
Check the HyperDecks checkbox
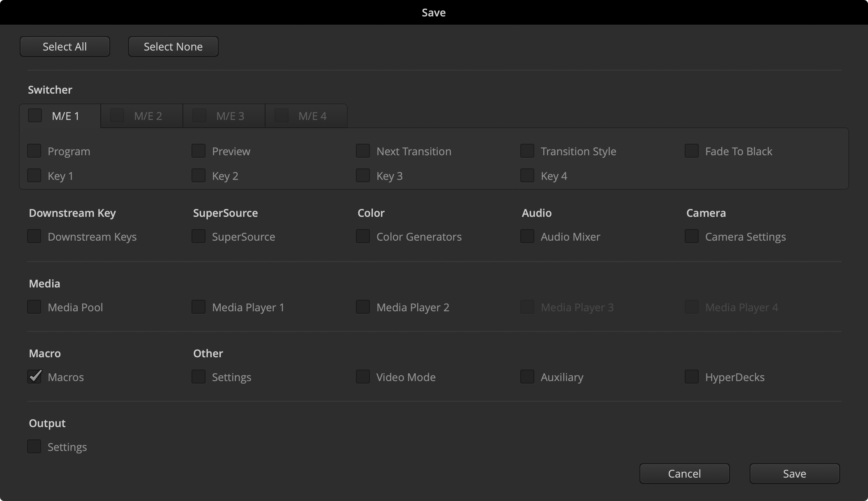(x=692, y=377)
